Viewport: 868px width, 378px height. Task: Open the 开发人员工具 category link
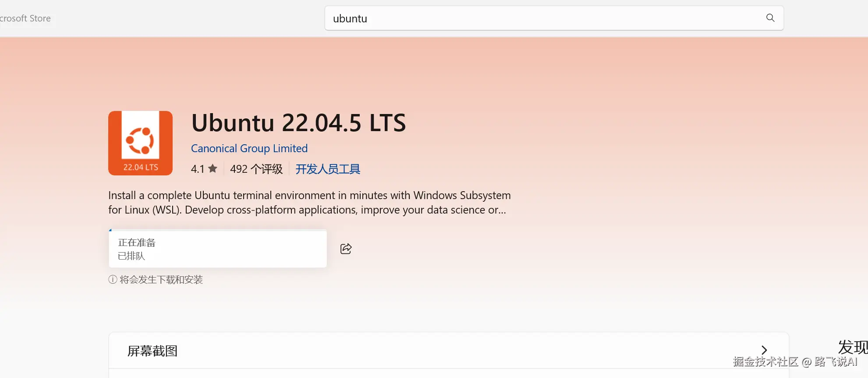(x=328, y=169)
